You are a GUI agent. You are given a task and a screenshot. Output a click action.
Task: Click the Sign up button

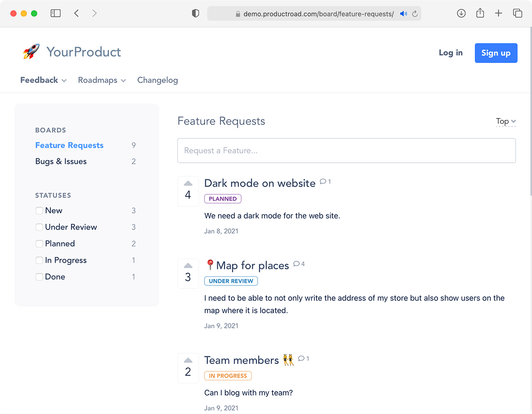pyautogui.click(x=496, y=53)
